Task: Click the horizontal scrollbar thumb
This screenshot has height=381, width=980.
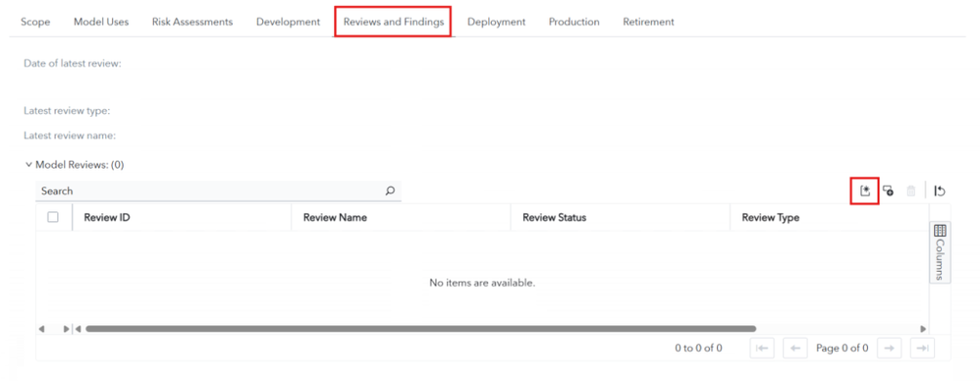Action: [420, 329]
